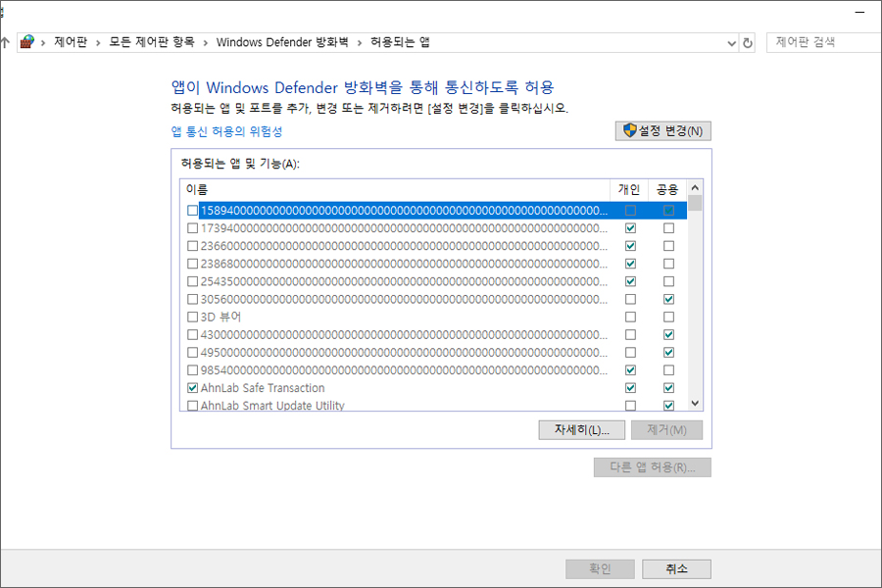This screenshot has height=588, width=882.
Task: Click the 설정 변경(N) button
Action: [663, 131]
